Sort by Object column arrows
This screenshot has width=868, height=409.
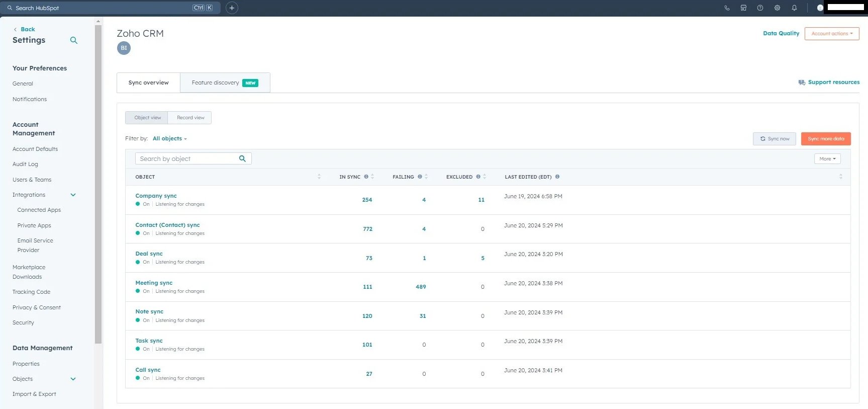point(319,177)
